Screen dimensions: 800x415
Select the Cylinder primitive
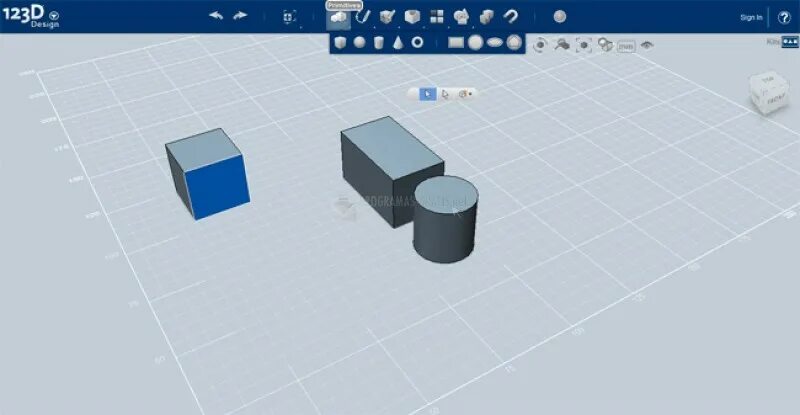coord(379,42)
